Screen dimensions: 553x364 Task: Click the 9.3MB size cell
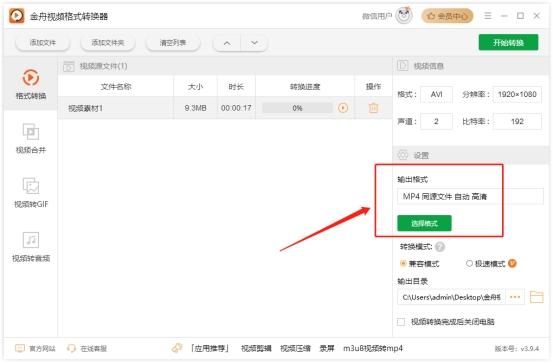pos(195,108)
